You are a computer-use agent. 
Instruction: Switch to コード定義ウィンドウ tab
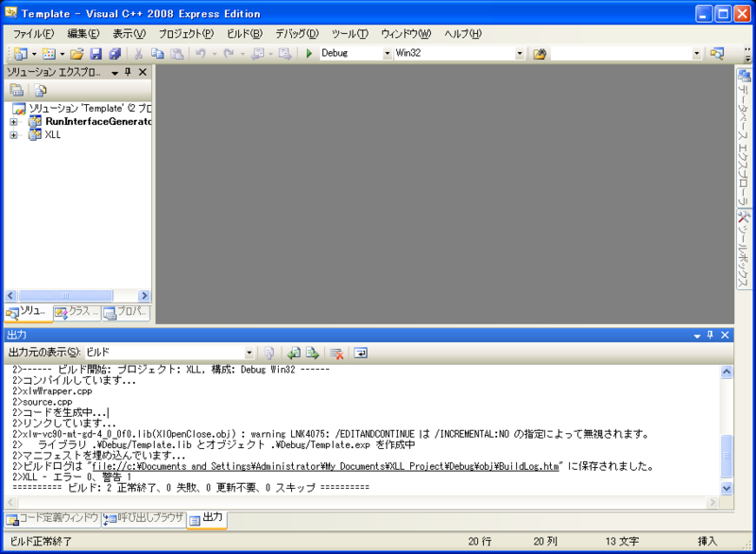pos(53,519)
